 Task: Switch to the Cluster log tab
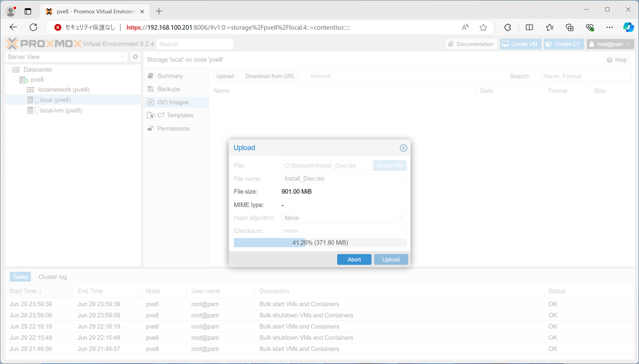52,277
